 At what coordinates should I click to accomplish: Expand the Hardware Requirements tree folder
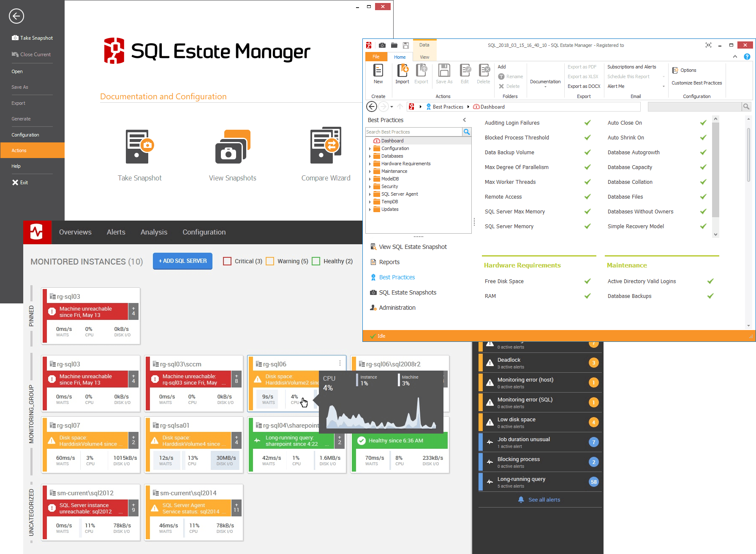(370, 164)
